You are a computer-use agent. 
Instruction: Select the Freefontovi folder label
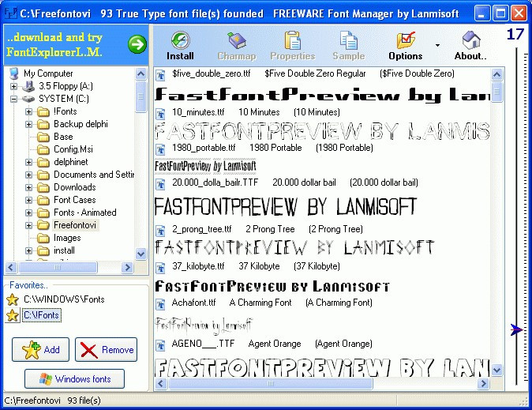click(x=75, y=225)
